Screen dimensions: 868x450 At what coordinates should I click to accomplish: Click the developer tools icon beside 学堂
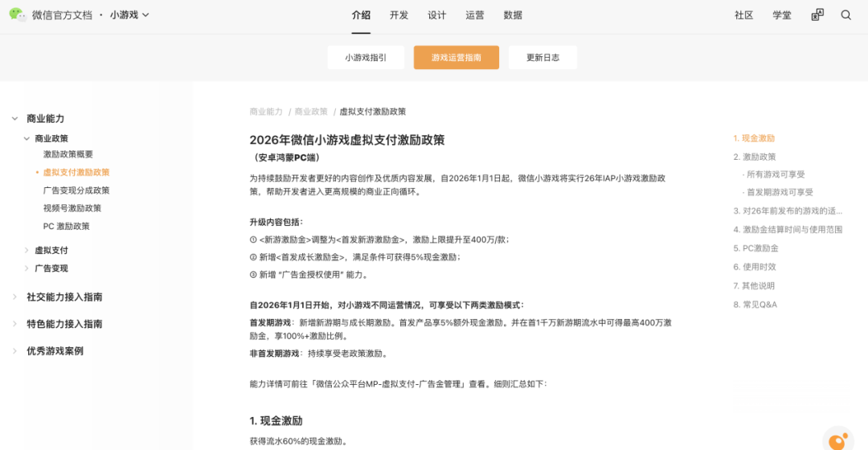click(817, 15)
